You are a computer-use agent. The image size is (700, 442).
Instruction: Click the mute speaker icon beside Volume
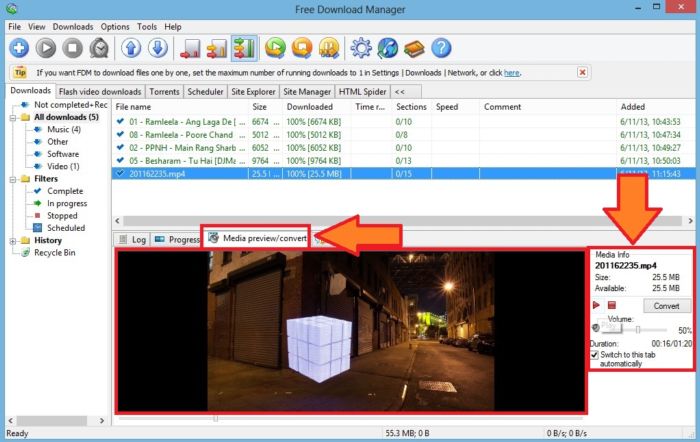(x=596, y=328)
